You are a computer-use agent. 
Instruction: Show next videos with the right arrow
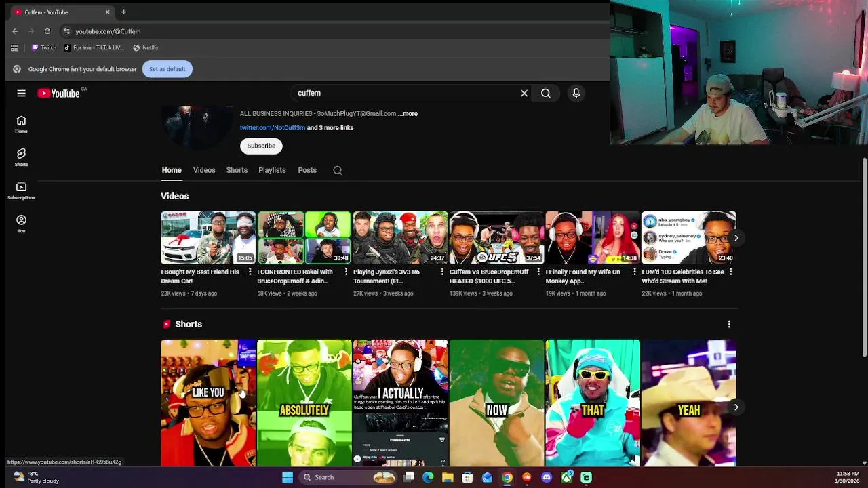[736, 238]
